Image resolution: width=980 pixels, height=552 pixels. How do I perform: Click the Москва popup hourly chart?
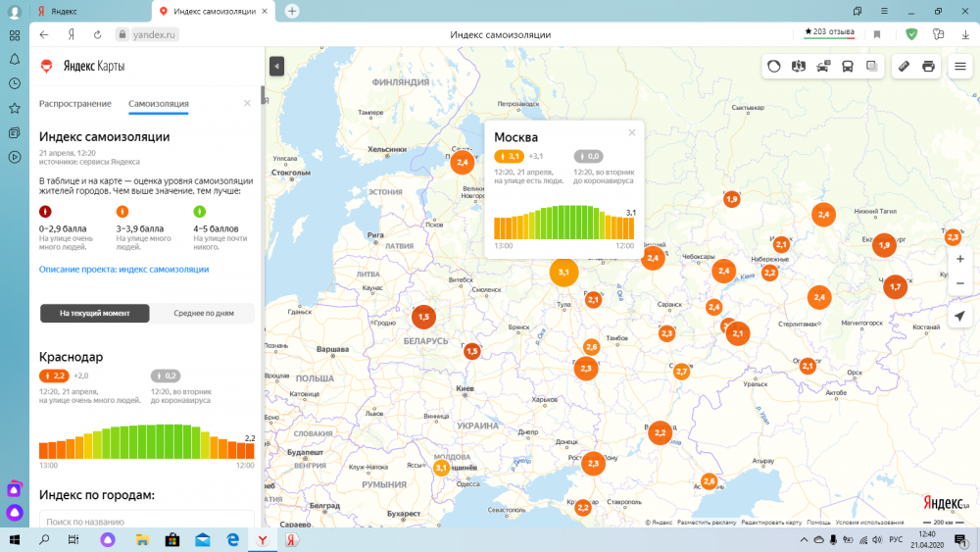pos(563,223)
